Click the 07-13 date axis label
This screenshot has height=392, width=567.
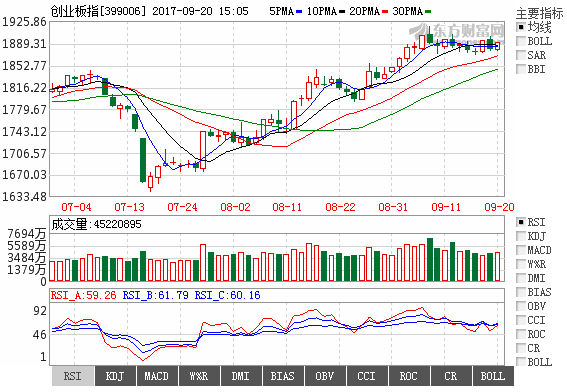coord(129,207)
